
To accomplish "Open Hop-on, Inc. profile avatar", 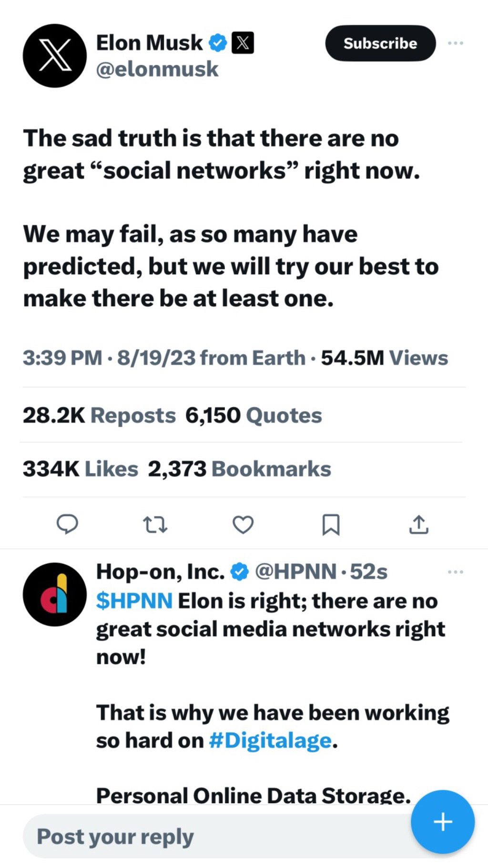I will (x=55, y=594).
